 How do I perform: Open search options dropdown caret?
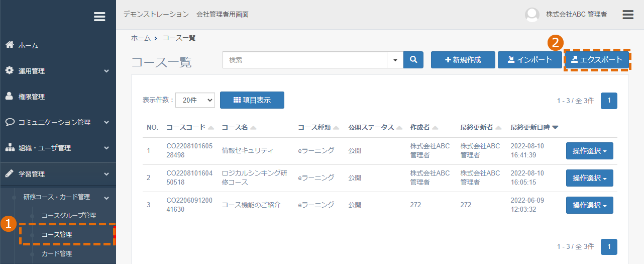(395, 60)
